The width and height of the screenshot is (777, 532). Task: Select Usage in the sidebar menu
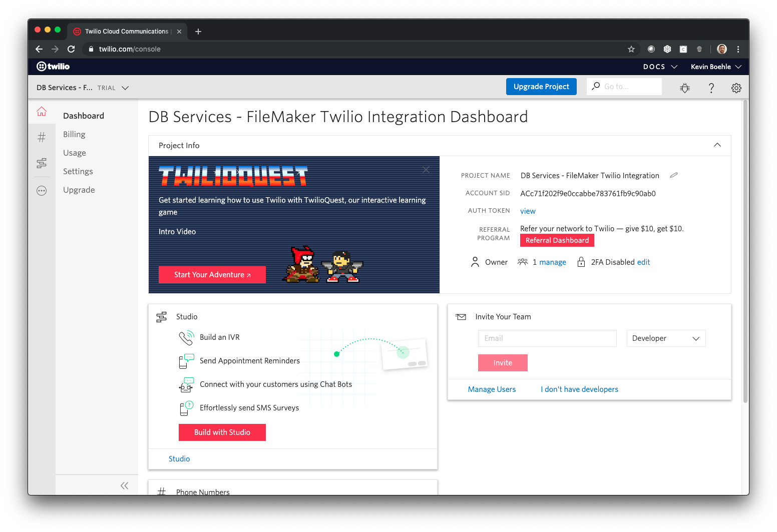tap(75, 153)
